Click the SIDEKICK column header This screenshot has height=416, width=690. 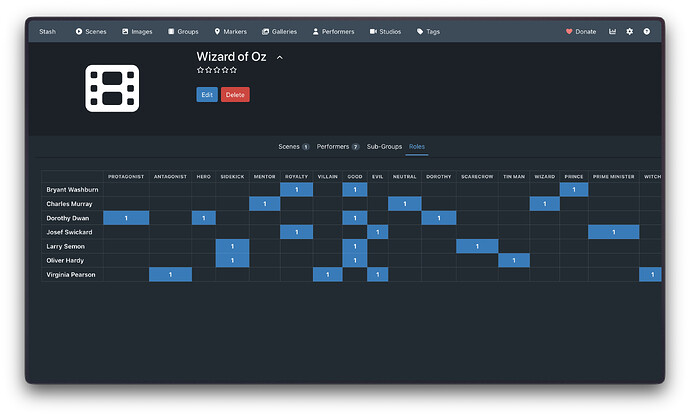[x=232, y=177]
